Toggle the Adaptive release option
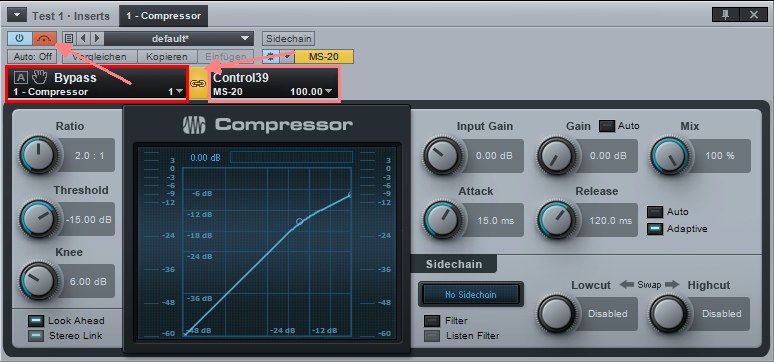The height and width of the screenshot is (362, 774). point(655,229)
